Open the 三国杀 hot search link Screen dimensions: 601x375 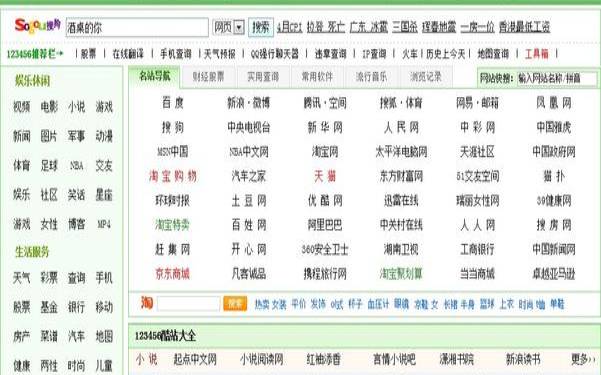point(405,27)
